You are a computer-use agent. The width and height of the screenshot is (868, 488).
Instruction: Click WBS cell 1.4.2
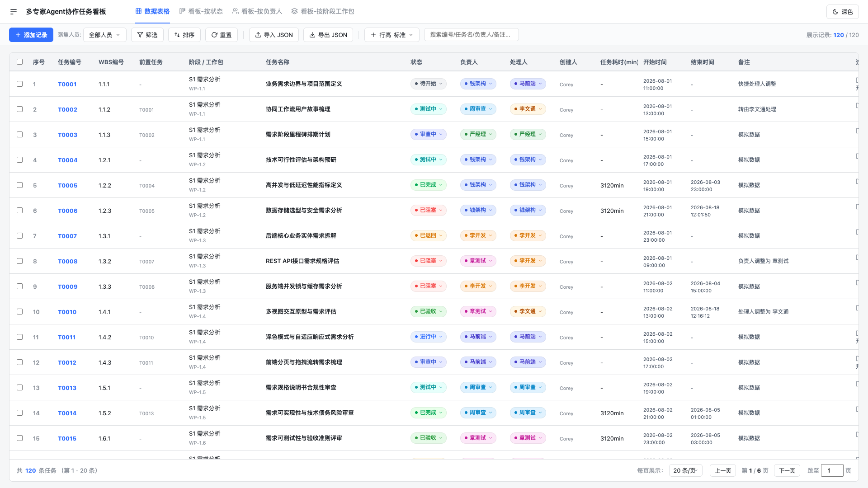point(105,337)
